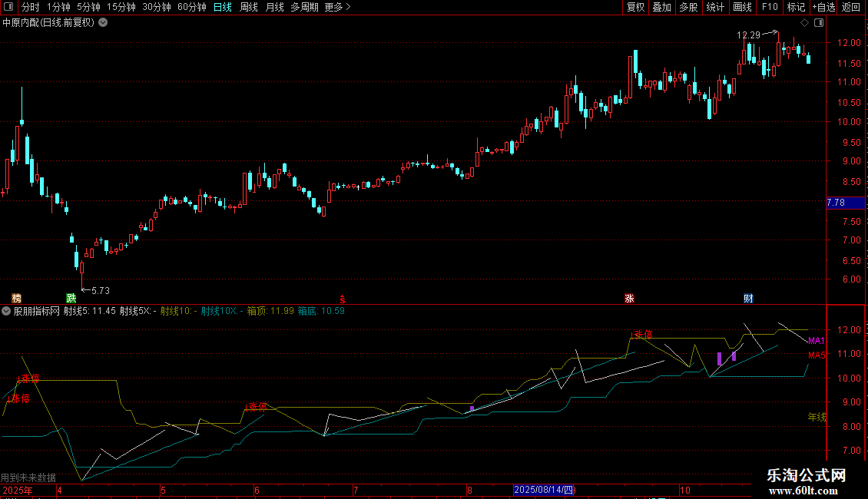
Task: Click the 5.73 low price label
Action: point(100,290)
